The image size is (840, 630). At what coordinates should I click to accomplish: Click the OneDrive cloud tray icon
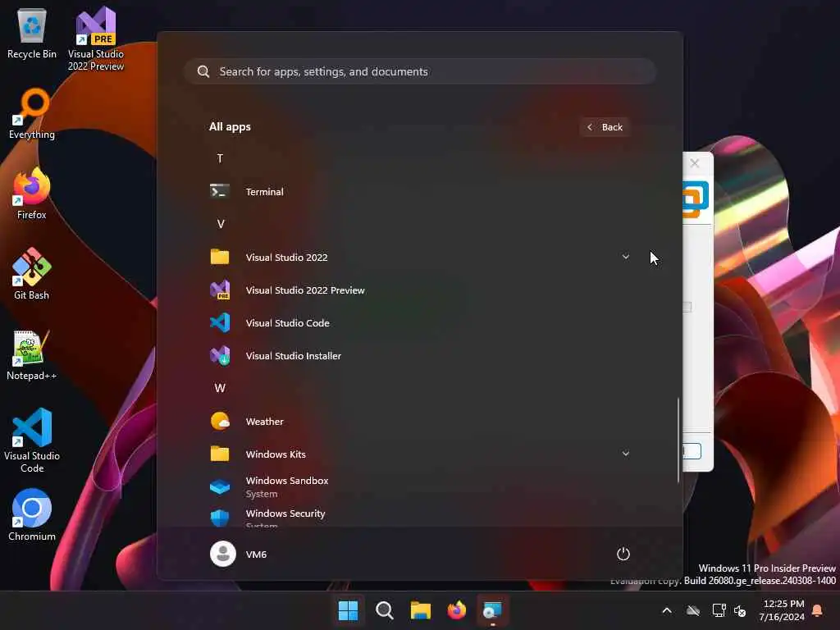693,610
